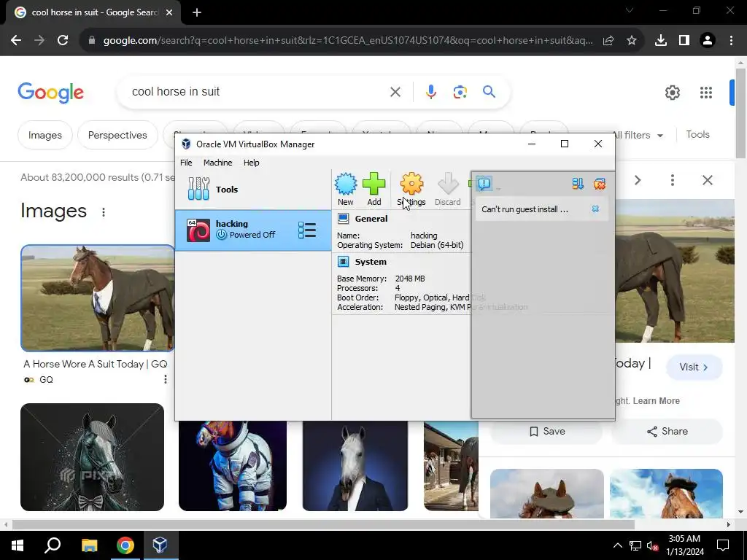
Task: Open the VirtualBox File menu
Action: tap(186, 163)
